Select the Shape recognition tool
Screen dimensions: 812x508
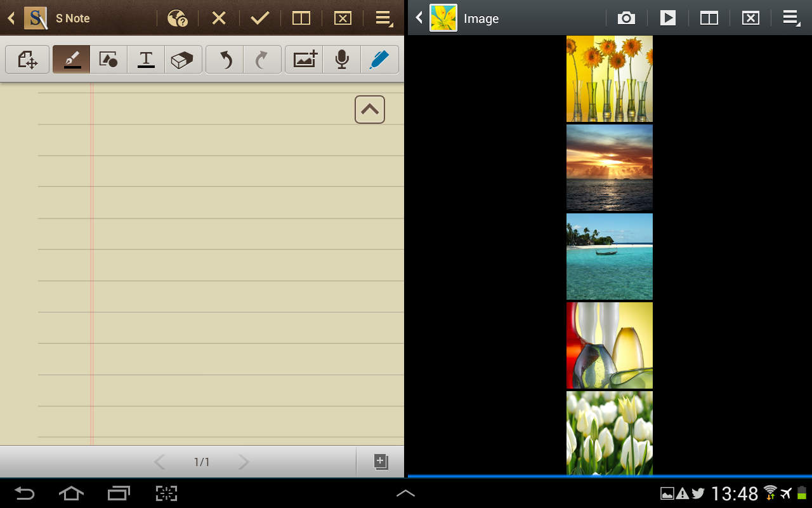(x=108, y=60)
